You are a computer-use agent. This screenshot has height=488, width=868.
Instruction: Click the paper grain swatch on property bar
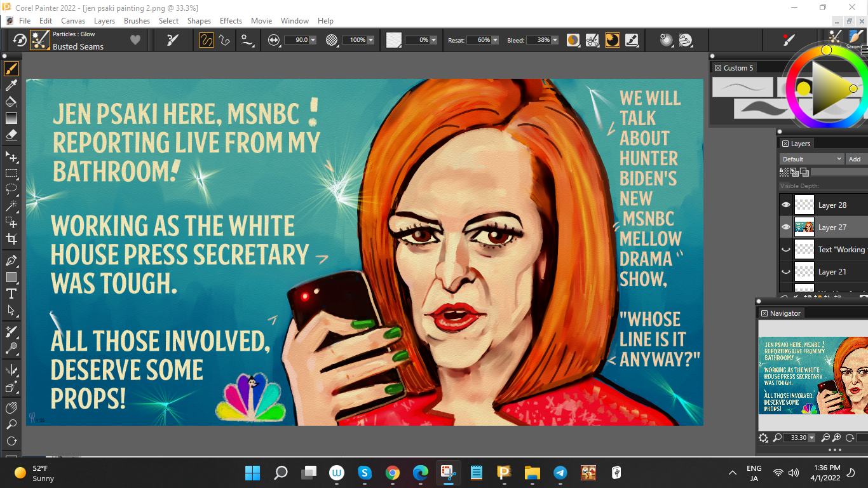click(394, 40)
